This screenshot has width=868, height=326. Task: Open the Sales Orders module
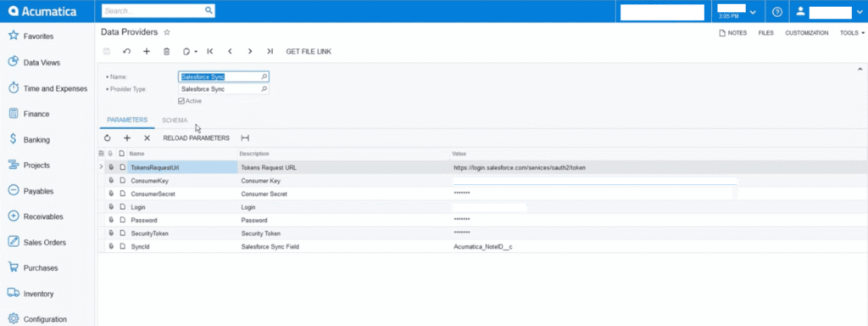pyautogui.click(x=44, y=242)
